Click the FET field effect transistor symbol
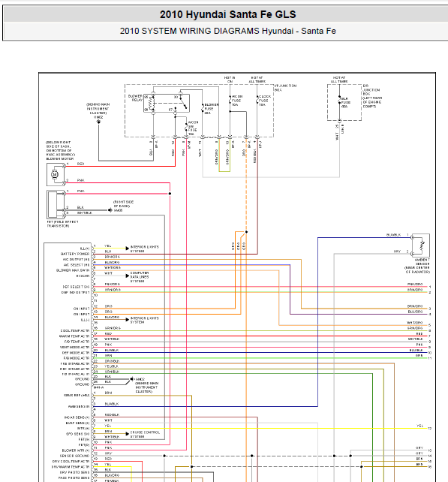448x482 pixels. [x=56, y=204]
